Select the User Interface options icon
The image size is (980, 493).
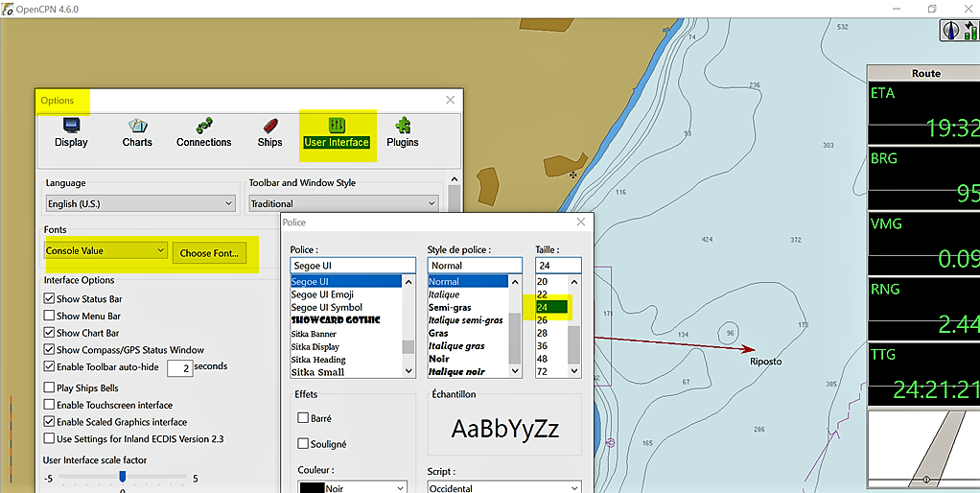pyautogui.click(x=337, y=133)
